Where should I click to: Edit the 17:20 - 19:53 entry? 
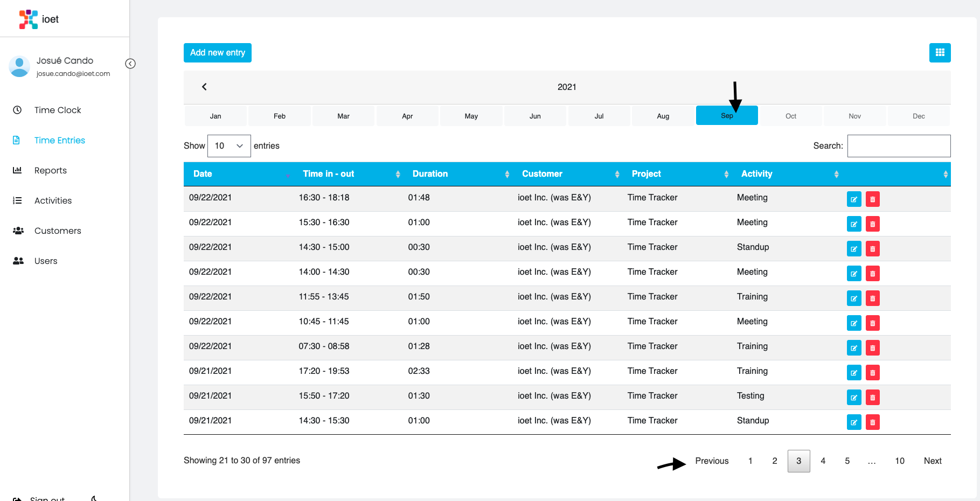[x=854, y=373]
